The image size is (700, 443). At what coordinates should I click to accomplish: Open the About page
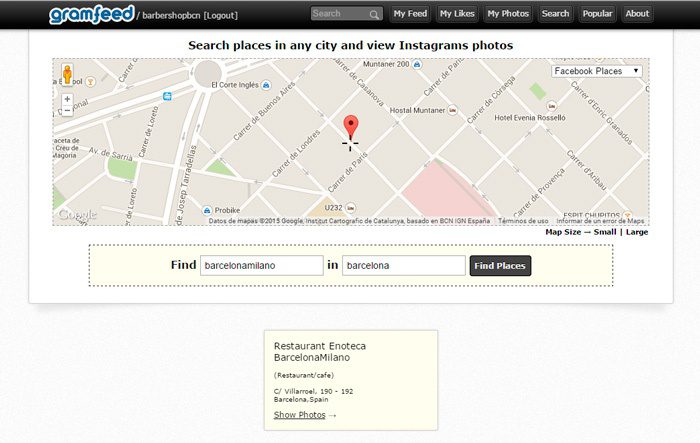(x=637, y=14)
